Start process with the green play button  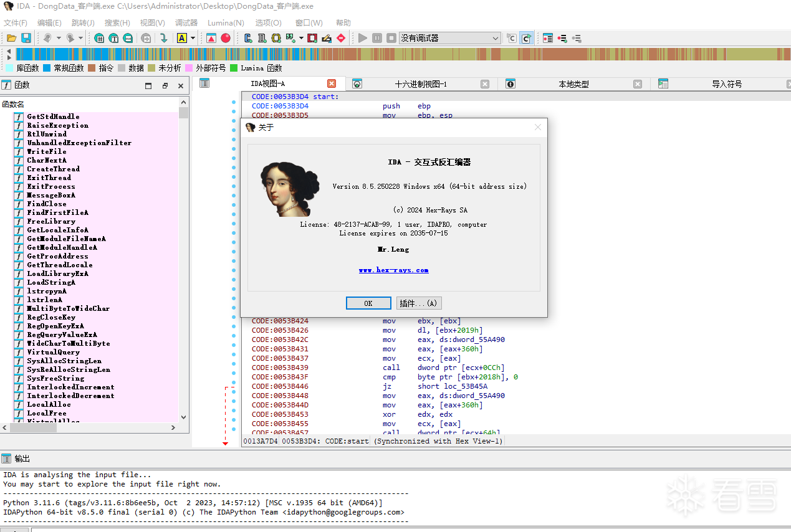point(363,38)
